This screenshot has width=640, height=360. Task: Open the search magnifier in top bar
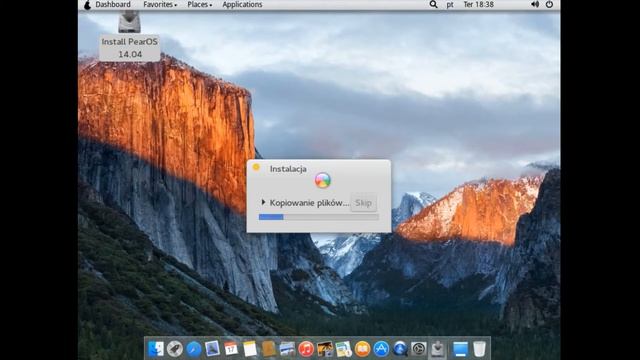point(433,4)
